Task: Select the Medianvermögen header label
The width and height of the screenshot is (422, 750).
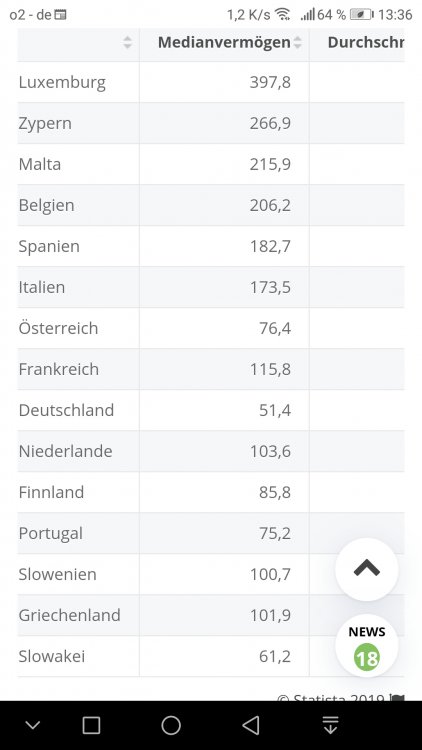Action: coord(224,42)
